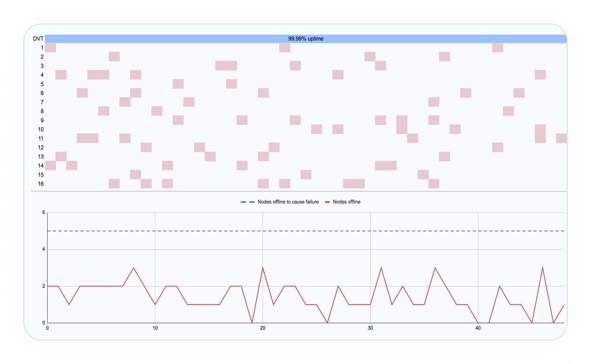Click the leftmost pink cell in row 1
The height and width of the screenshot is (364, 591).
click(x=50, y=48)
